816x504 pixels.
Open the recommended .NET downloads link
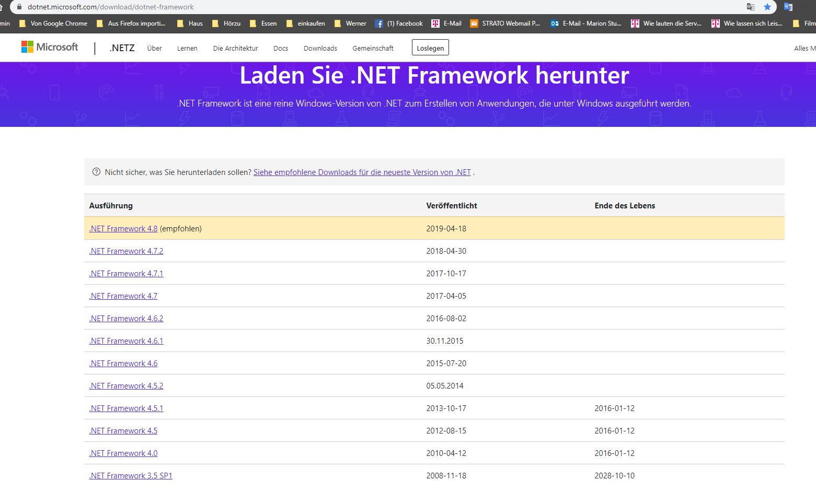click(362, 172)
